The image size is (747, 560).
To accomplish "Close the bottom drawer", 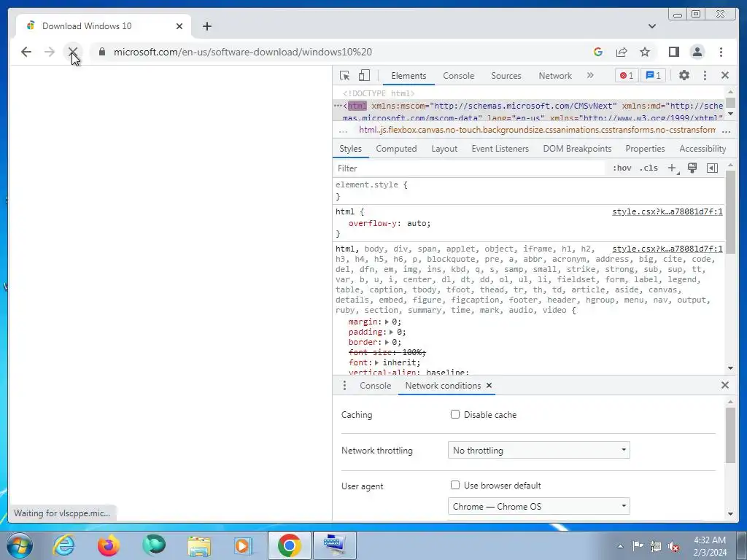I will pos(725,385).
